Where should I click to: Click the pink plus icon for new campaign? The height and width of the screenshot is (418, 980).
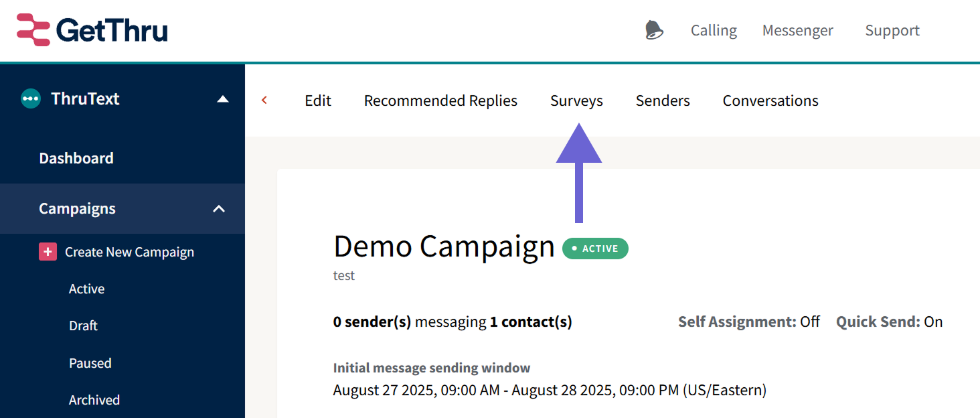pyautogui.click(x=48, y=252)
